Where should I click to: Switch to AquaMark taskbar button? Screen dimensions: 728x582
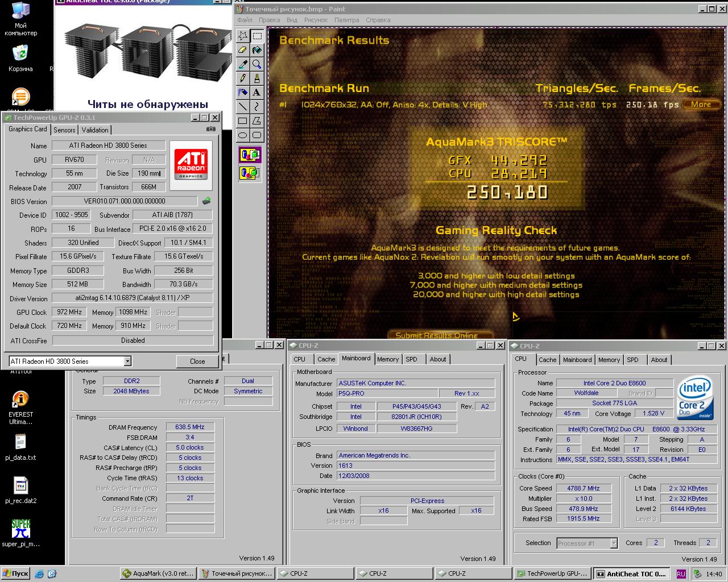[159, 574]
